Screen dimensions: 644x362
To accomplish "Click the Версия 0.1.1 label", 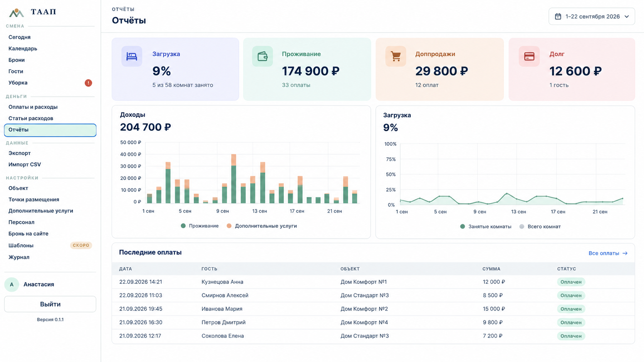I will click(x=50, y=320).
